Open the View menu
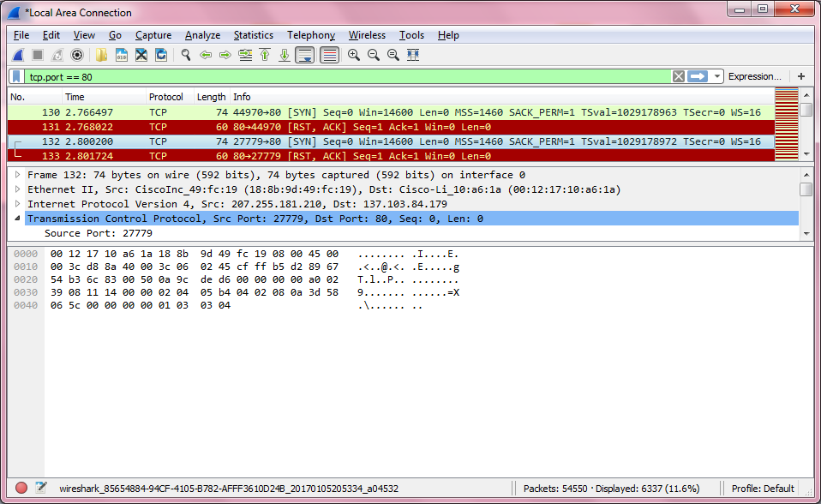 tap(84, 35)
